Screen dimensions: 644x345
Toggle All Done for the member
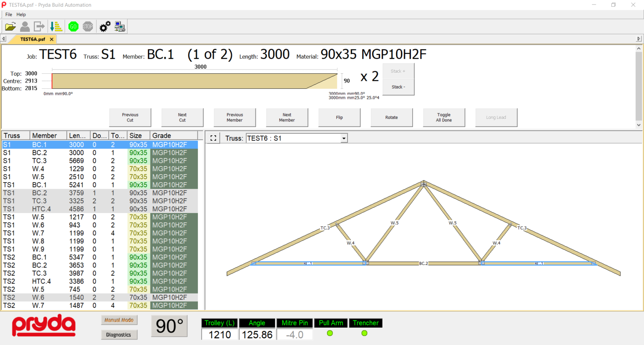coord(444,118)
